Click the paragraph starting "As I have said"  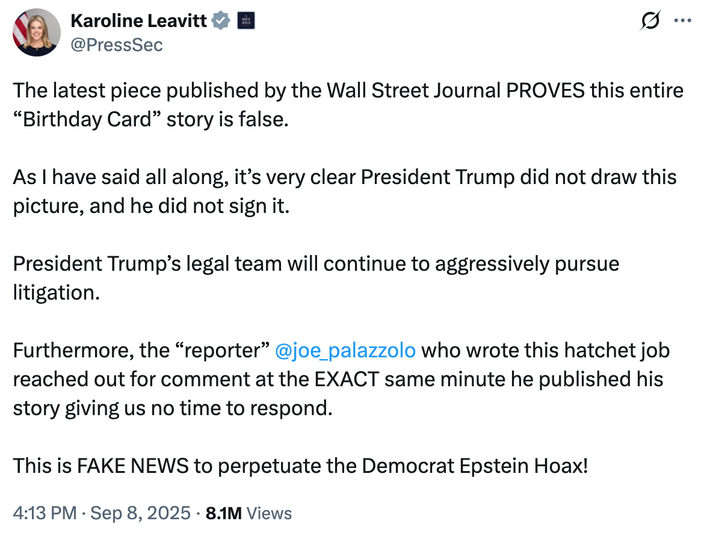coord(345,192)
